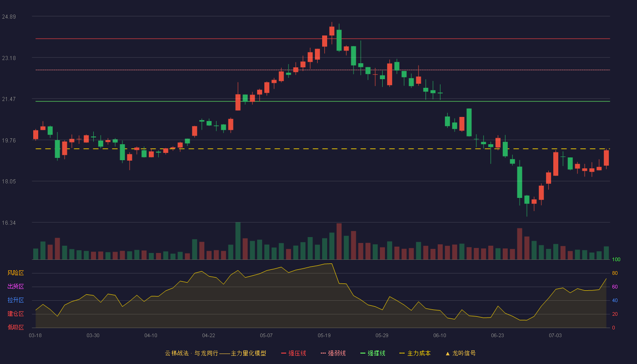Click the pink dotted 强弱线 legend marker
This screenshot has height=364, width=637.
click(x=323, y=353)
